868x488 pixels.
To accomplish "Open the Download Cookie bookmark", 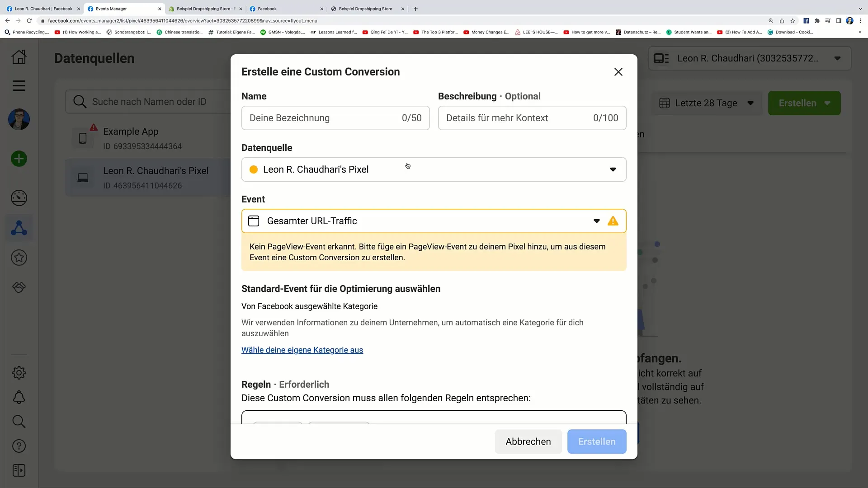I will tap(790, 32).
